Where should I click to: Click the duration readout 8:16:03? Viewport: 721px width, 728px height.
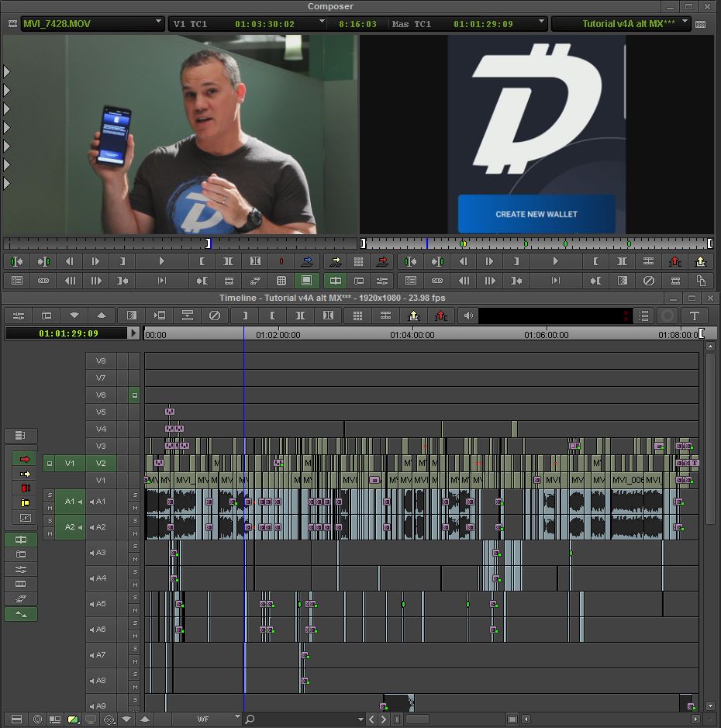click(357, 24)
